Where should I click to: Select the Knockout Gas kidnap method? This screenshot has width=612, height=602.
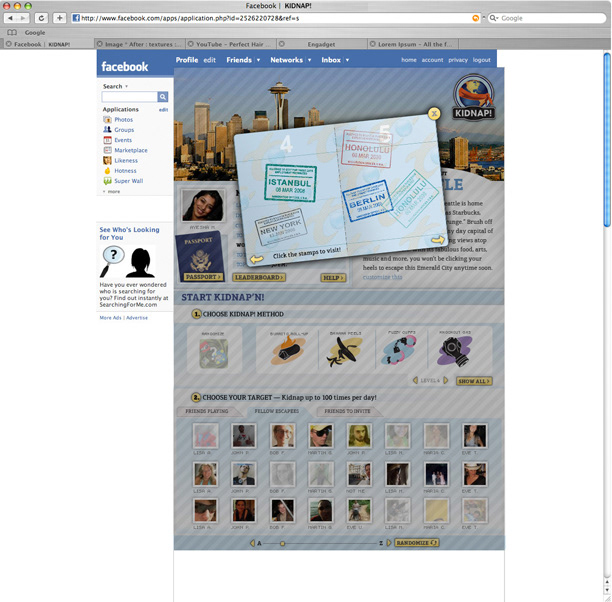[x=455, y=349]
